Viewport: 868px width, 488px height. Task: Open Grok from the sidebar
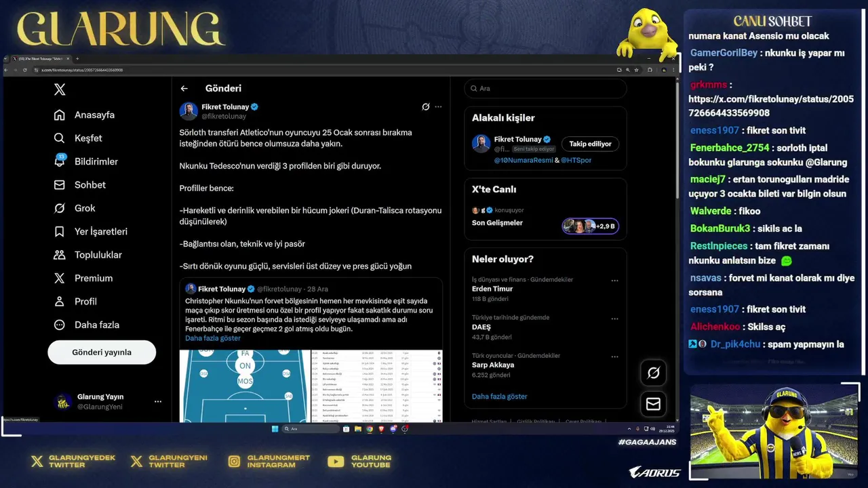pyautogui.click(x=75, y=208)
